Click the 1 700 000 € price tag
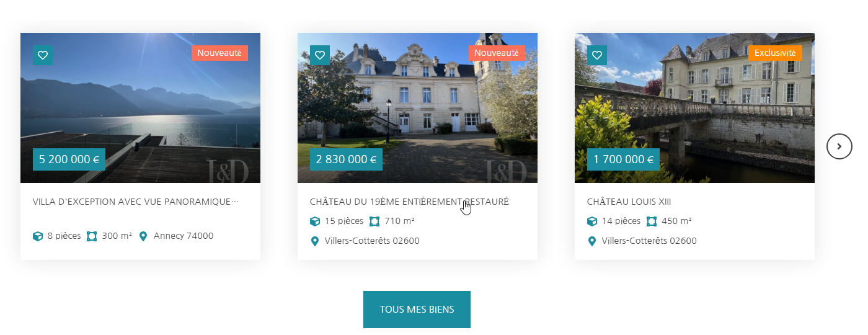Screen dimensions: 868x335 point(623,159)
